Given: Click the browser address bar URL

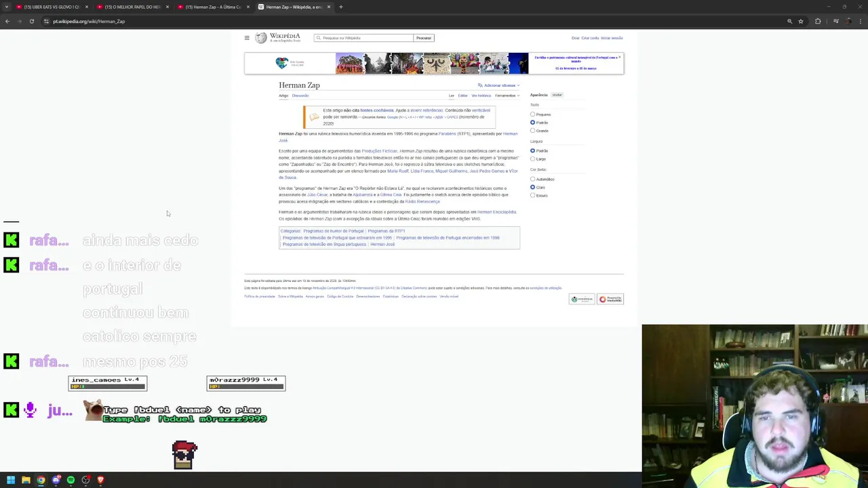Looking at the screenshot, I should [x=89, y=21].
